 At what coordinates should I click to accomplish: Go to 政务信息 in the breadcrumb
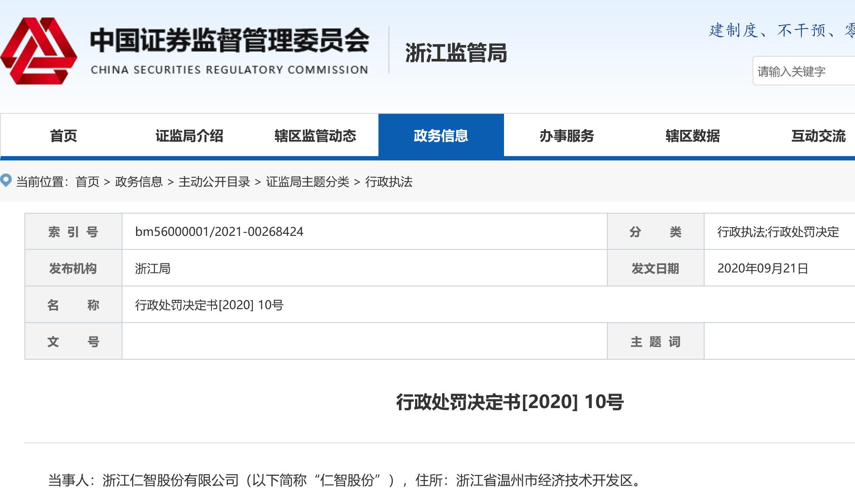tap(139, 182)
